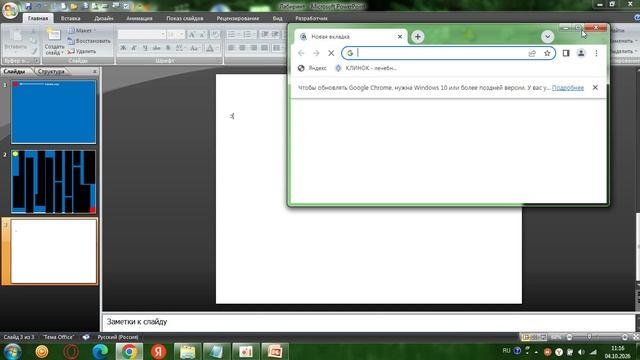Switch to the Анимация ribbon tab
640x360 pixels.
pos(139,18)
